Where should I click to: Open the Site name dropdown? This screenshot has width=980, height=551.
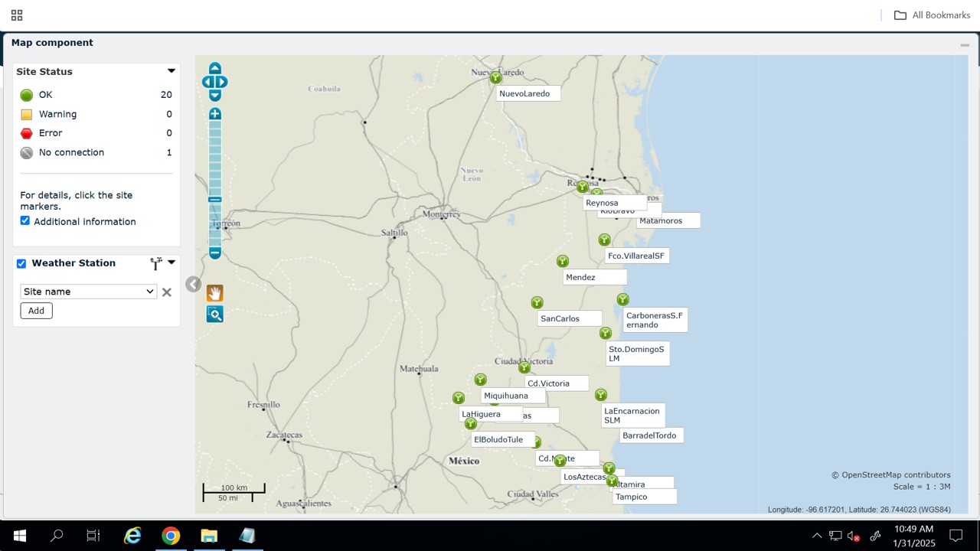pyautogui.click(x=89, y=292)
